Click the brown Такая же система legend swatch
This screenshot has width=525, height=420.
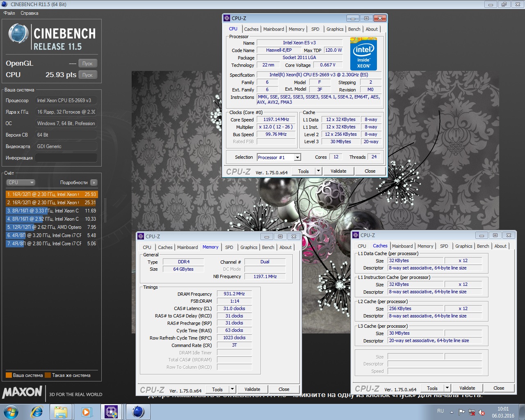[x=48, y=375]
